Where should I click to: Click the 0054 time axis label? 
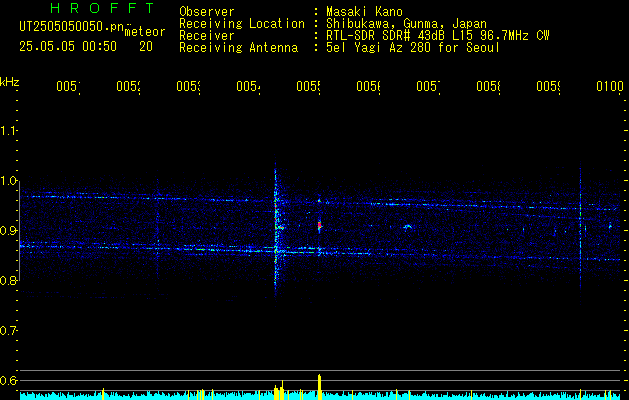(248, 86)
